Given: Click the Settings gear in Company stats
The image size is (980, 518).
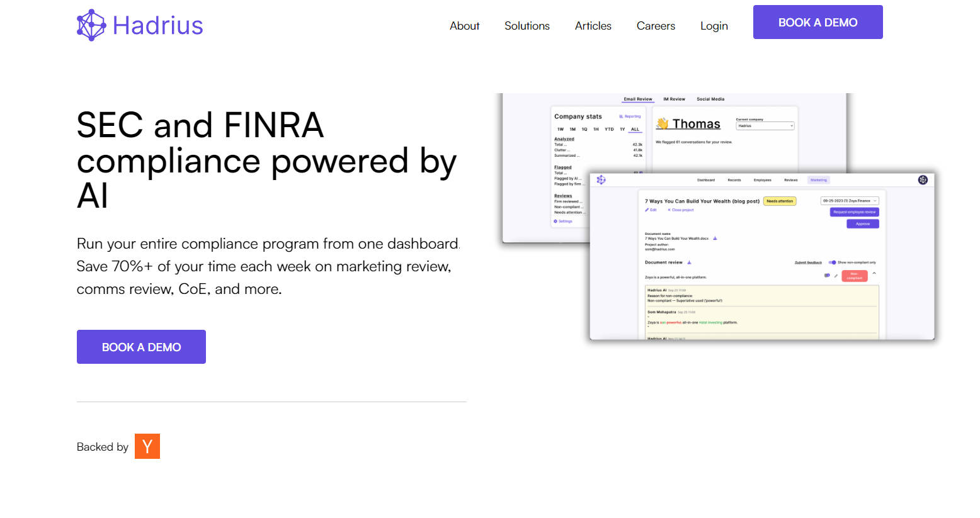Looking at the screenshot, I should pyautogui.click(x=556, y=222).
